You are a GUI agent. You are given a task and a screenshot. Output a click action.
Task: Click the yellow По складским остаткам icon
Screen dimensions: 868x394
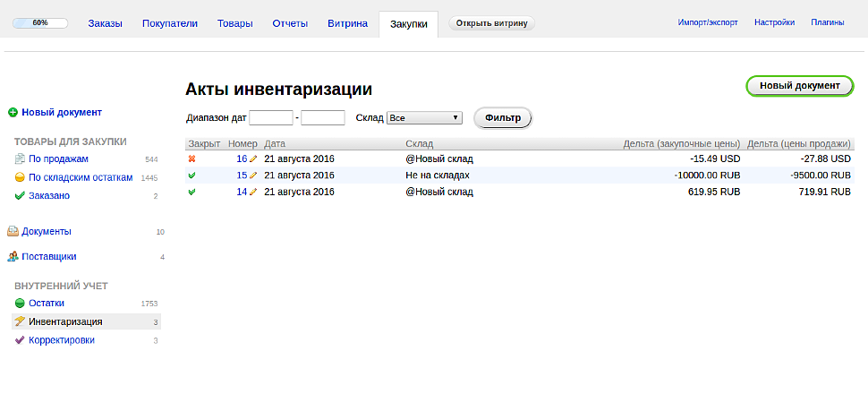click(20, 178)
